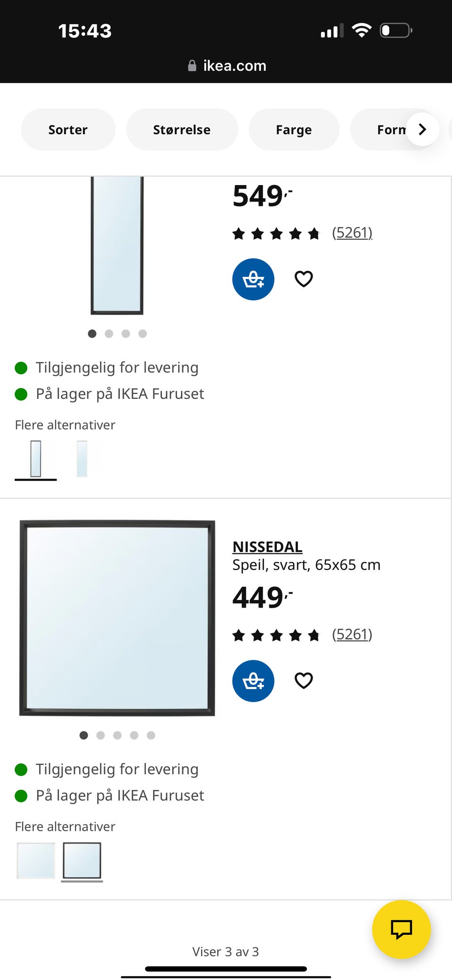Image resolution: width=452 pixels, height=980 pixels.
Task: Open the Sorter sorting options
Action: [x=68, y=130]
